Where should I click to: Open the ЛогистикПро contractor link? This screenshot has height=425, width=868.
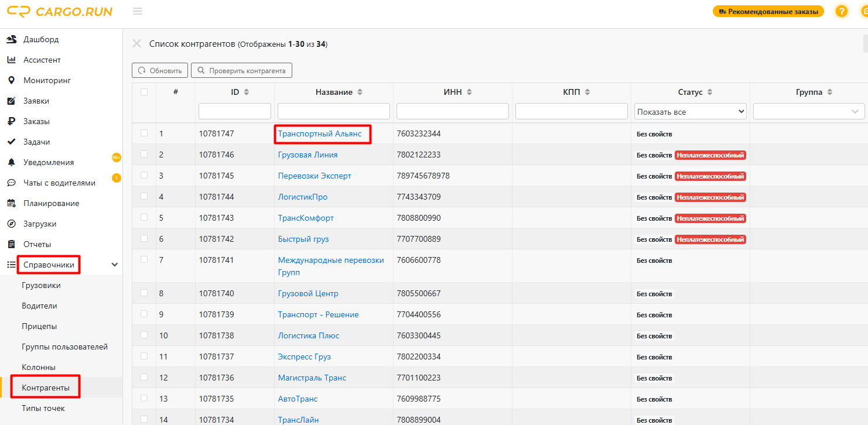302,197
